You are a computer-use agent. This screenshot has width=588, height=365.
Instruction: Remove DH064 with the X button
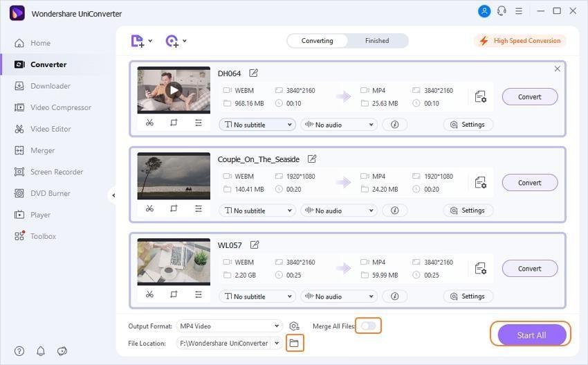click(558, 69)
